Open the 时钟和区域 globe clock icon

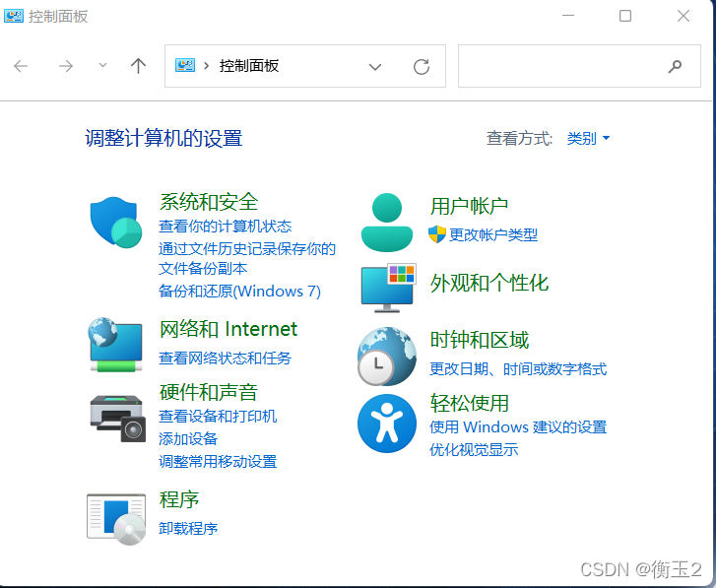(x=387, y=357)
